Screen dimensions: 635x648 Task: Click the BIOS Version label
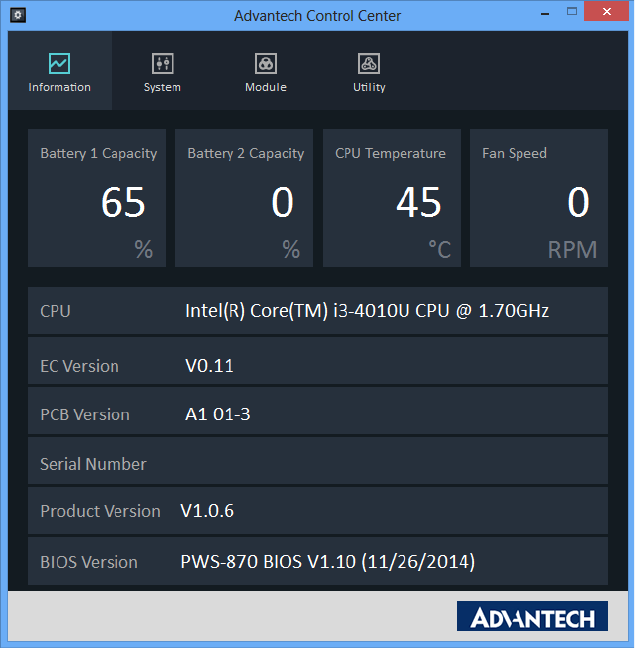(89, 562)
